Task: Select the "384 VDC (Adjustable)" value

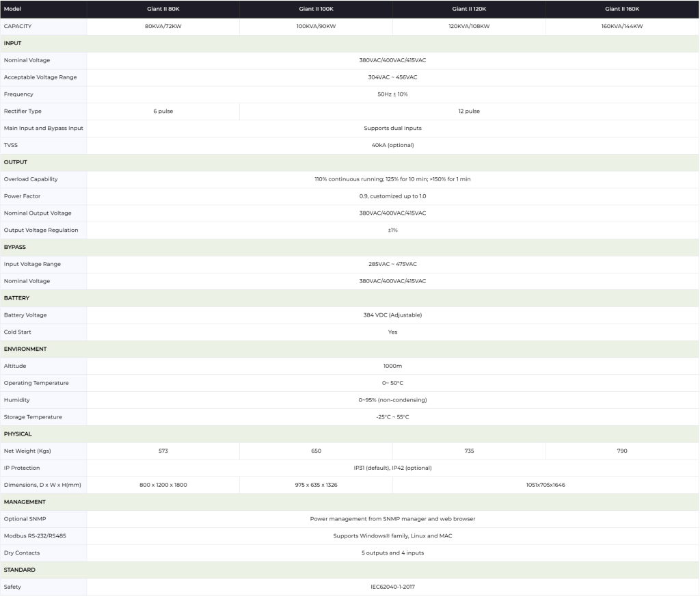Action: click(393, 315)
